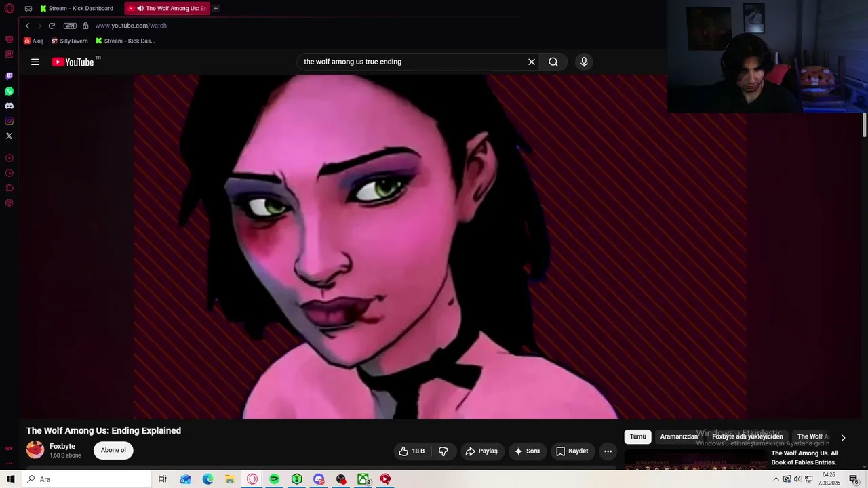Submit search with the magnifier button
Image resolution: width=868 pixels, height=488 pixels.
(x=553, y=62)
